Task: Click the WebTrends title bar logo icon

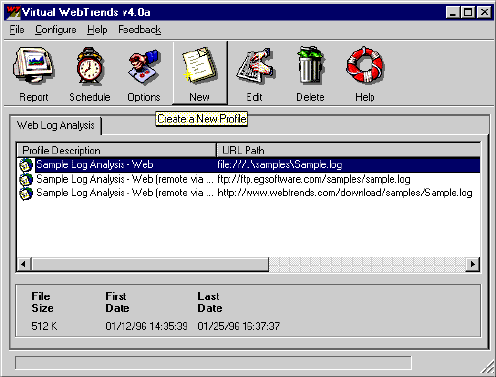Action: [x=14, y=13]
